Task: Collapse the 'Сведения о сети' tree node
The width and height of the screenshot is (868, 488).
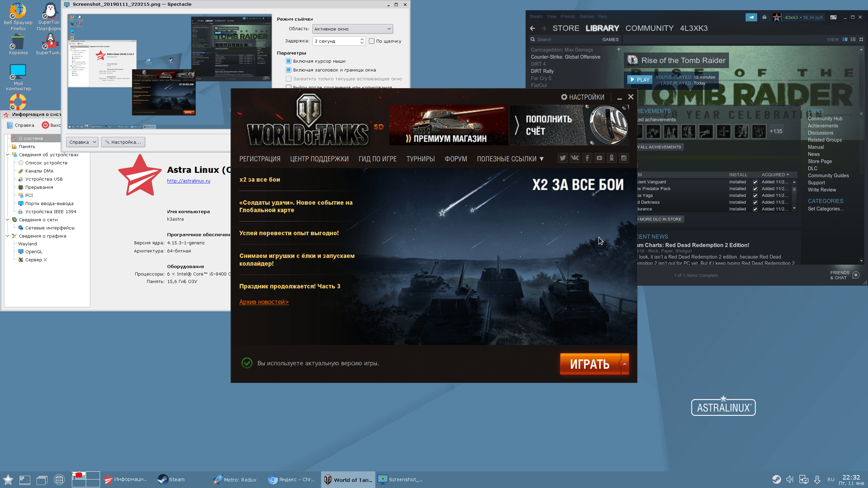Action: pos(7,220)
